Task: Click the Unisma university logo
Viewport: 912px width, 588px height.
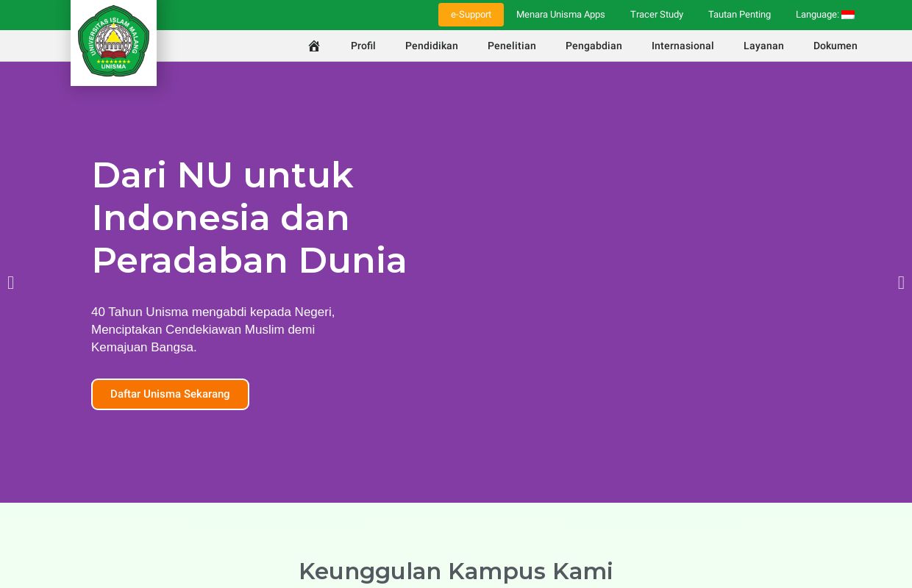Action: coord(113,41)
